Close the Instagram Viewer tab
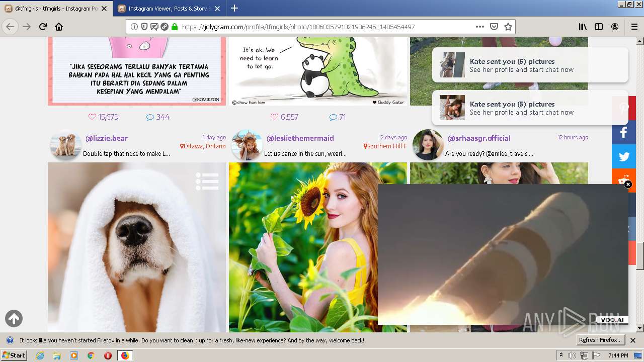Screen dimensions: 644x362 click(217, 9)
